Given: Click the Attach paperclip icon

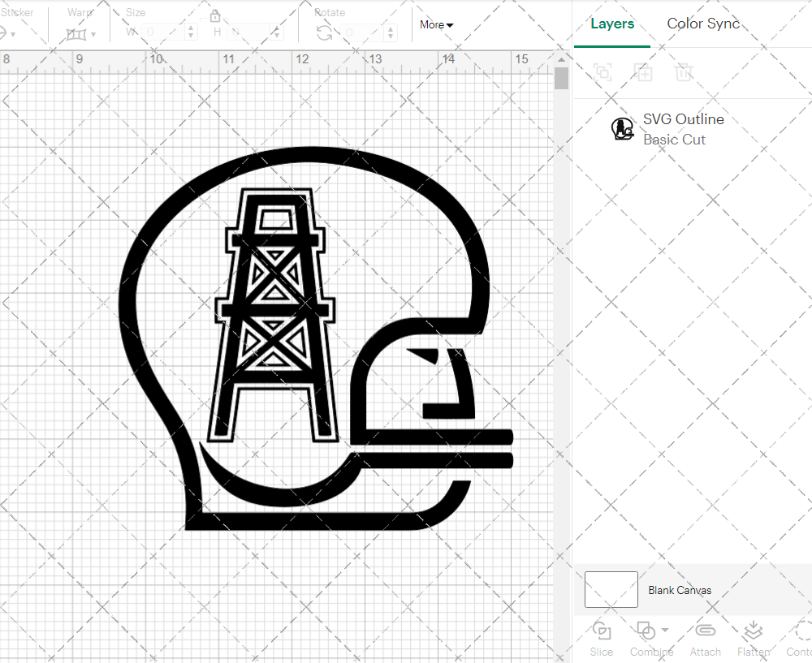Looking at the screenshot, I should [705, 631].
